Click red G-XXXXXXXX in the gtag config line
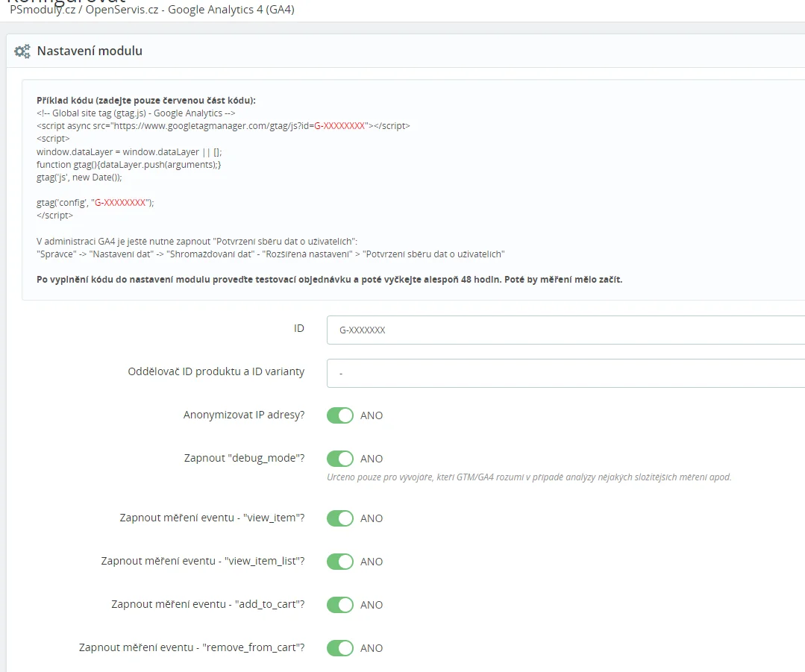 120,202
